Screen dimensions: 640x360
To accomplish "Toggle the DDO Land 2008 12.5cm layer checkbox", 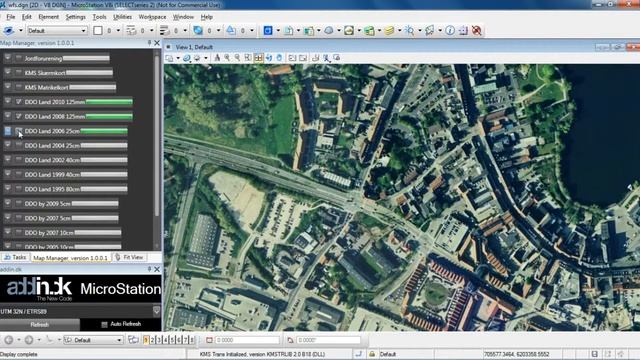I will tap(19, 116).
